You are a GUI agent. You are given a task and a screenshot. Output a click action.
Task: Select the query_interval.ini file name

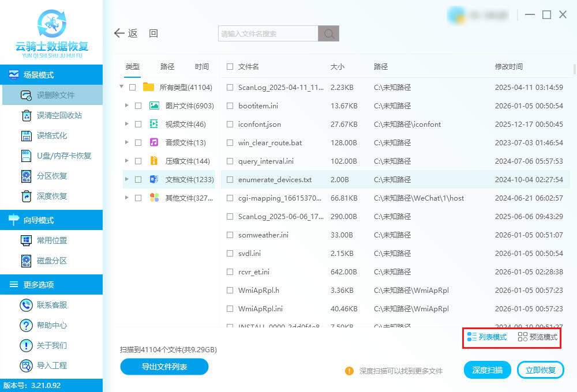click(265, 161)
